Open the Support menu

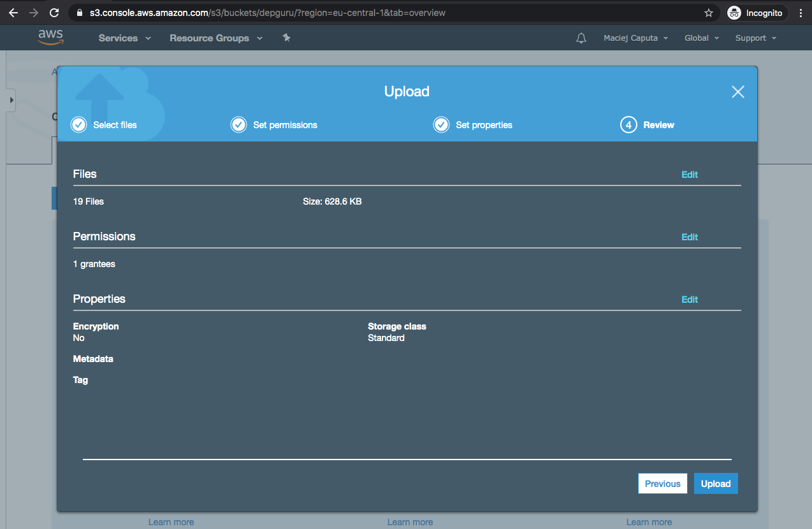click(x=755, y=38)
